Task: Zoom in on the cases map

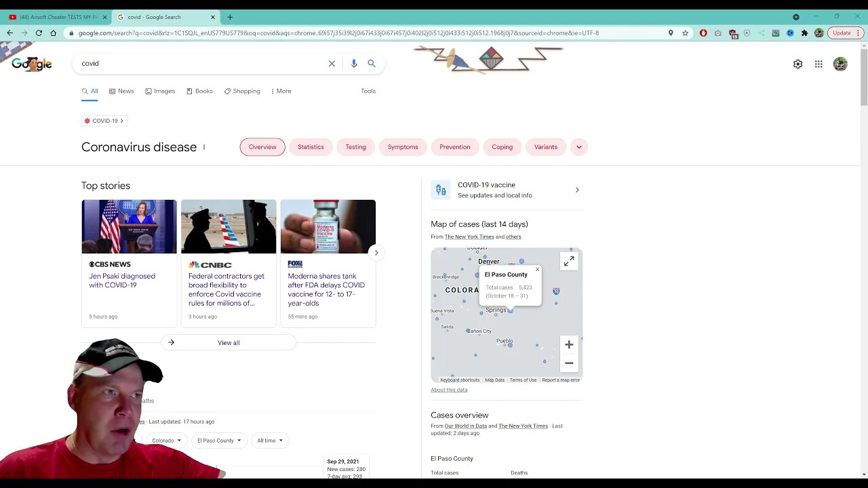Action: coord(569,345)
